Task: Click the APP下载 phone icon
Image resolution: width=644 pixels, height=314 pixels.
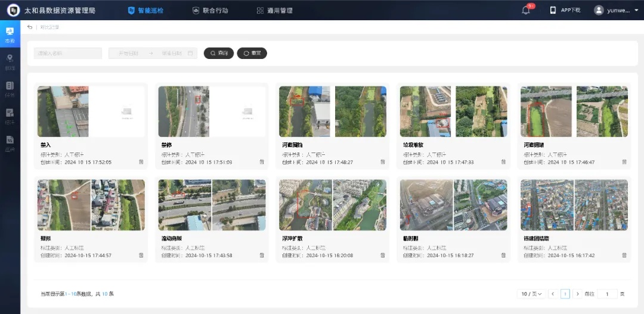Action: point(553,10)
